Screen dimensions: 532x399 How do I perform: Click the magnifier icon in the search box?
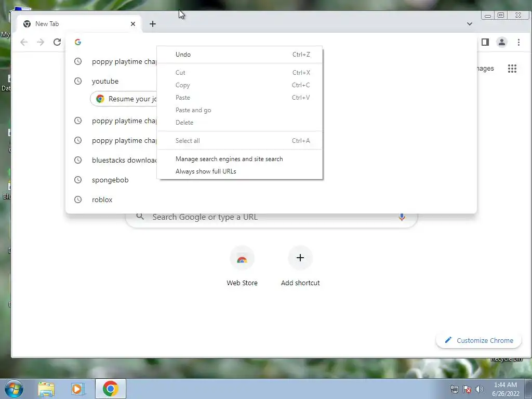coord(140,217)
